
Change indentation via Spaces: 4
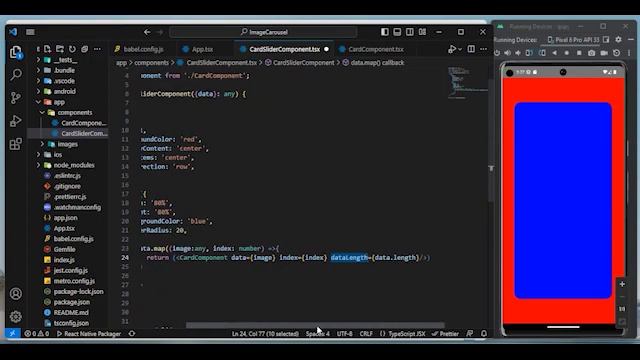(318, 333)
